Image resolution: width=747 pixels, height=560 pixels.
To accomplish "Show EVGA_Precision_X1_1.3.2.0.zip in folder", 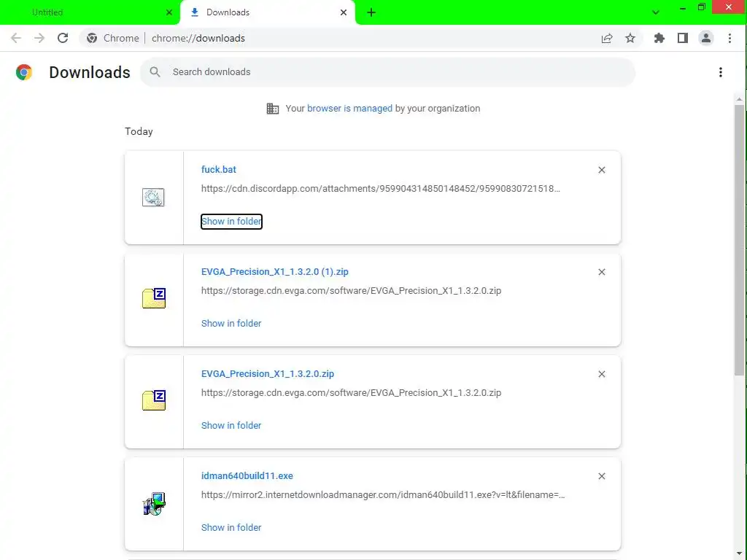I will point(231,426).
